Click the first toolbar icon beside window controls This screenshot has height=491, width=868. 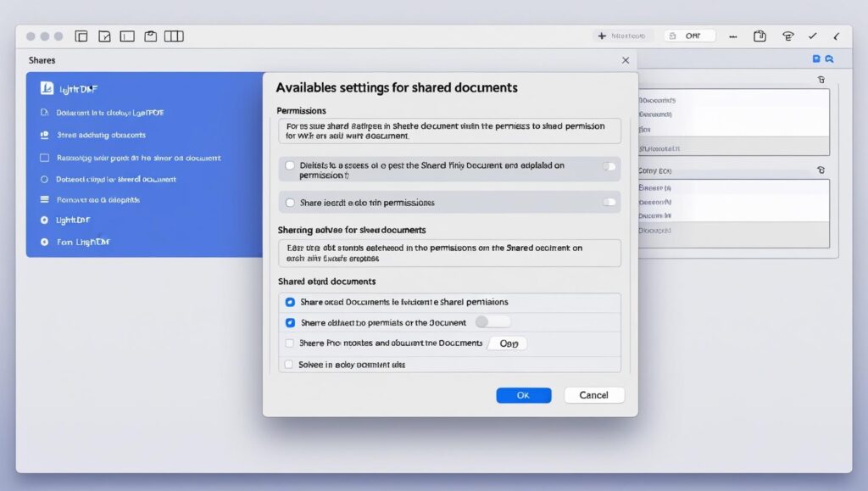click(81, 36)
